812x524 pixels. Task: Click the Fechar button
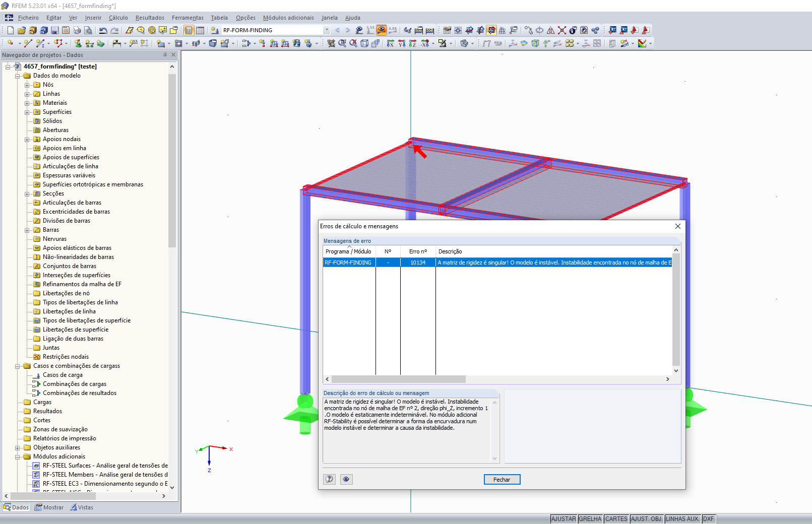tap(502, 480)
